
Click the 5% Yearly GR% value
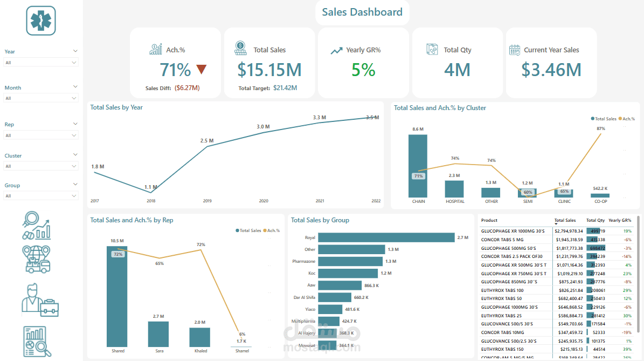click(363, 70)
